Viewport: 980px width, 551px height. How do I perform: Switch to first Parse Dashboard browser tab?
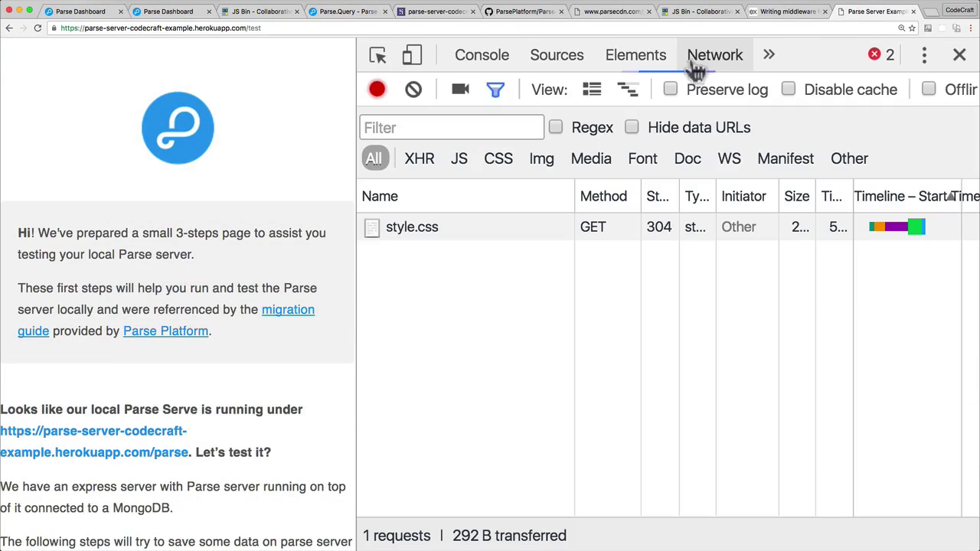pos(80,11)
